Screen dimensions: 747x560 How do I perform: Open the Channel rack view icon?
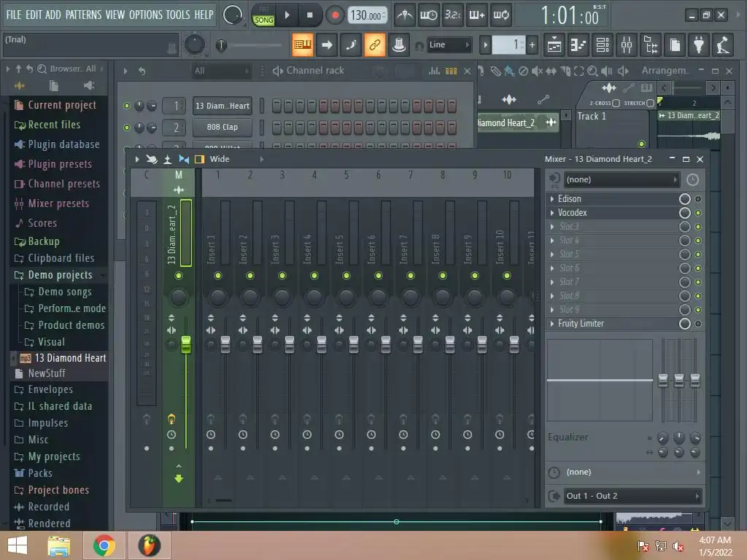pos(603,44)
